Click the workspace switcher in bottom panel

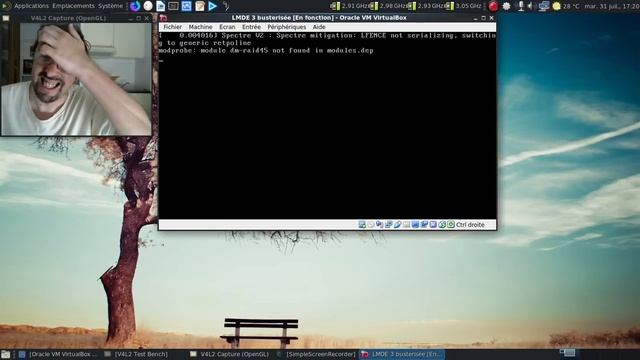(567, 353)
